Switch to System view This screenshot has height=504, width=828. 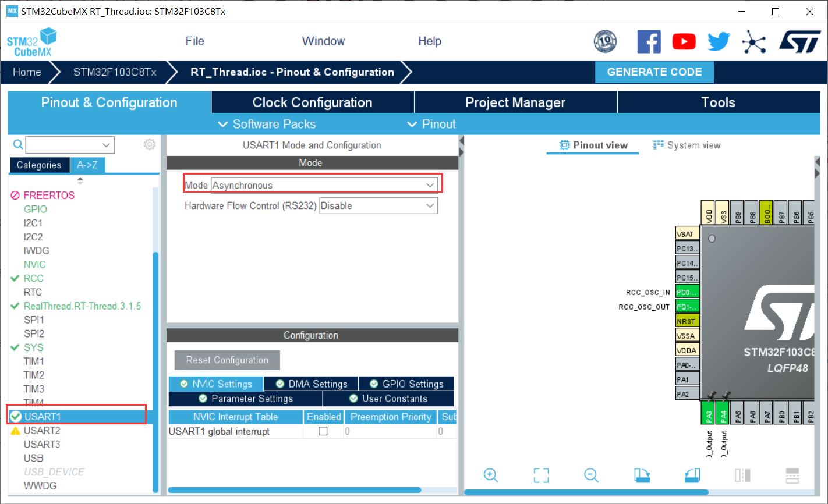pos(687,145)
